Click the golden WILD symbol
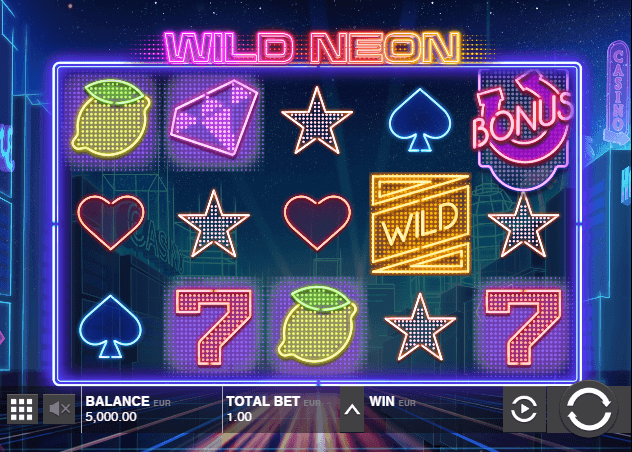 coord(420,224)
